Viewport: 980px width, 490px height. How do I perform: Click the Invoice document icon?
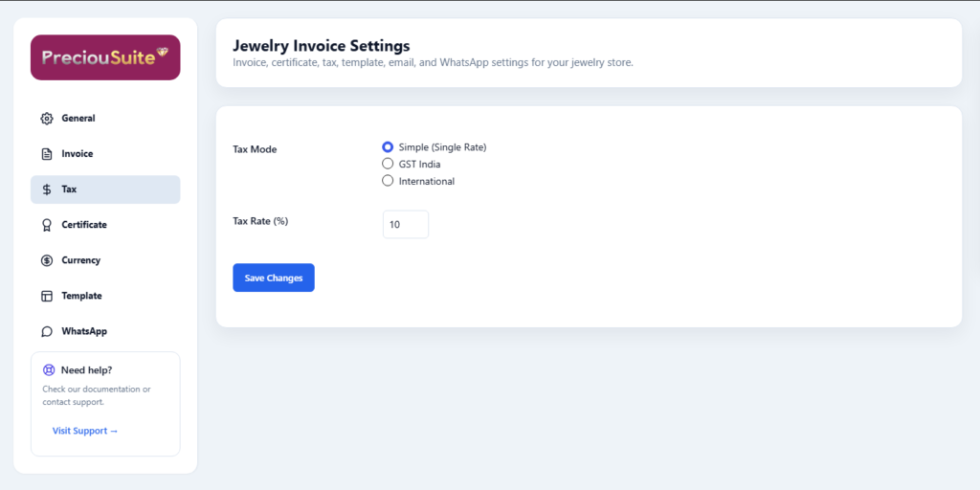tap(47, 154)
